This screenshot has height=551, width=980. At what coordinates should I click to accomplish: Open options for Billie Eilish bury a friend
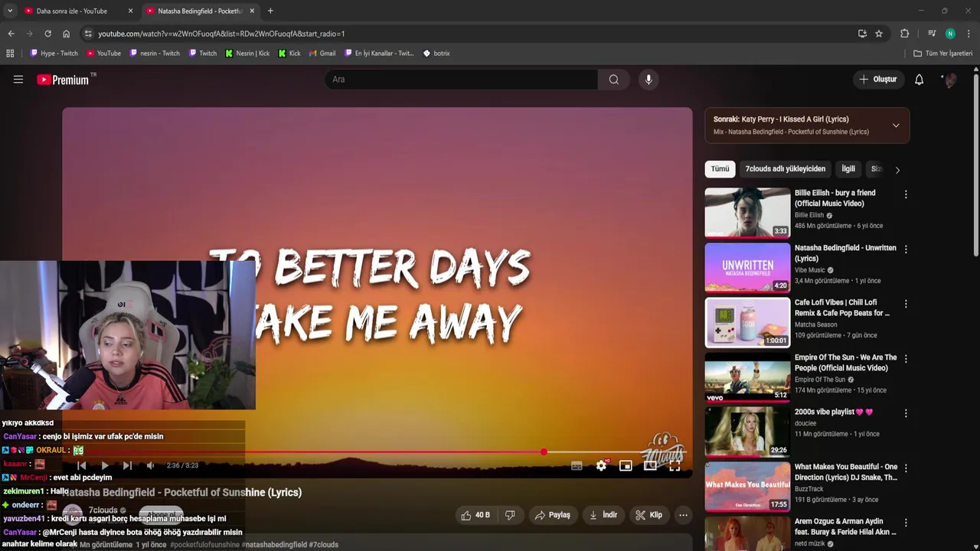[906, 194]
